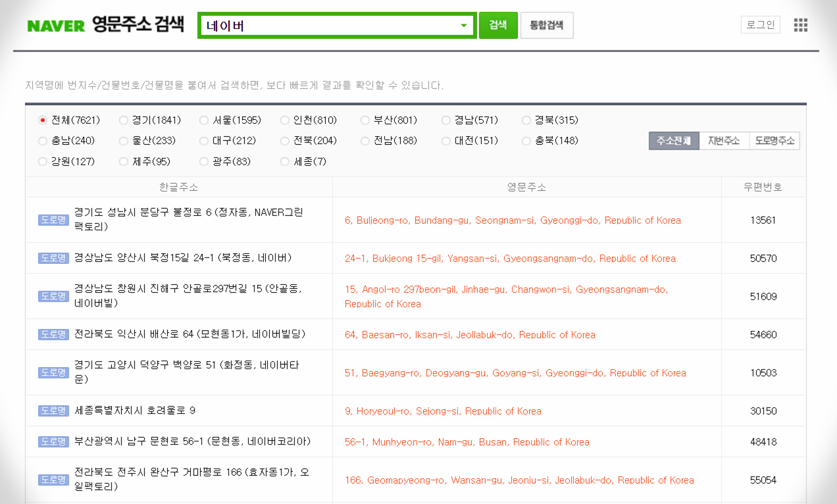Viewport: 837px width, 504px height.
Task: Click the 영문주소 검색 title link
Action: [x=138, y=25]
